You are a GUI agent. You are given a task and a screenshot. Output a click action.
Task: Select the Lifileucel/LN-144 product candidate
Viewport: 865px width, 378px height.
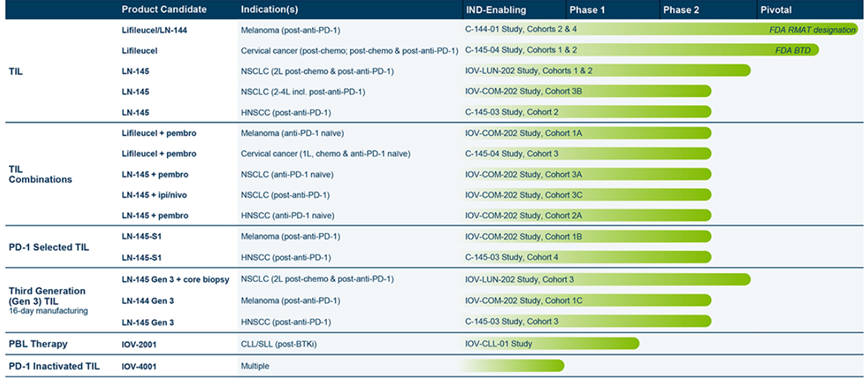coord(154,30)
